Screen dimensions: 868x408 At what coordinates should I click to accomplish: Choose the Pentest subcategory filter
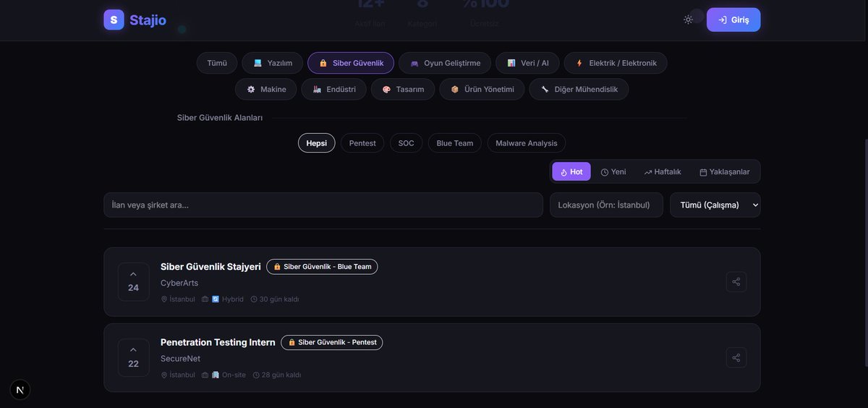(362, 143)
